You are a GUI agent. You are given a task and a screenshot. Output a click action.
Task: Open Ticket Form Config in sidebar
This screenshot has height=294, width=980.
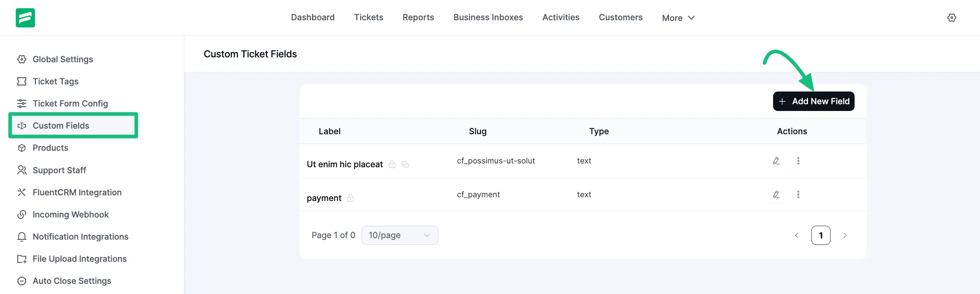(70, 103)
